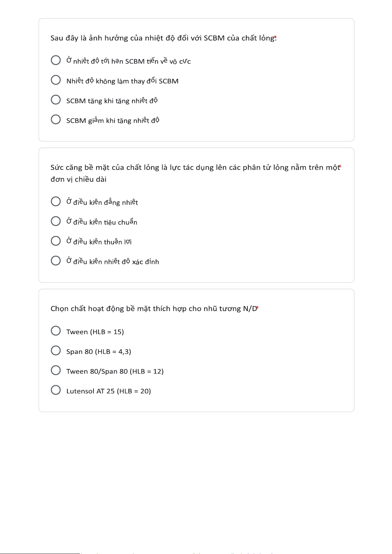Select 'Lutensol AT 25 (HLB = 20)' option
Viewport: 392px width, 554px height.
pyautogui.click(x=56, y=390)
